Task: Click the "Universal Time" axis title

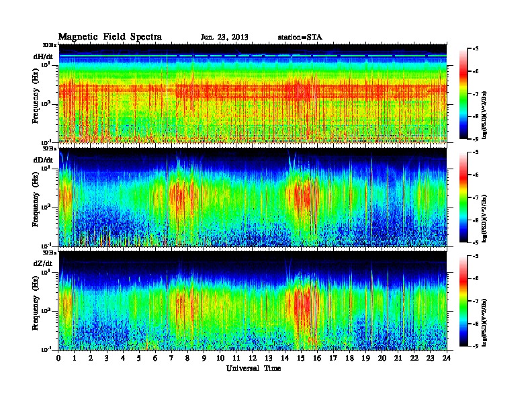Action: (253, 368)
